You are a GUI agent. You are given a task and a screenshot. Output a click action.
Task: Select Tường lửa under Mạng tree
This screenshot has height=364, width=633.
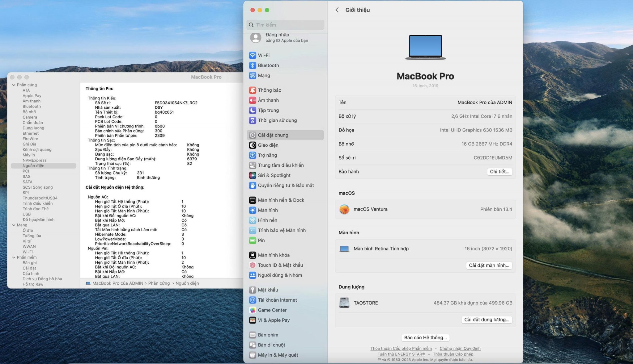point(32,236)
